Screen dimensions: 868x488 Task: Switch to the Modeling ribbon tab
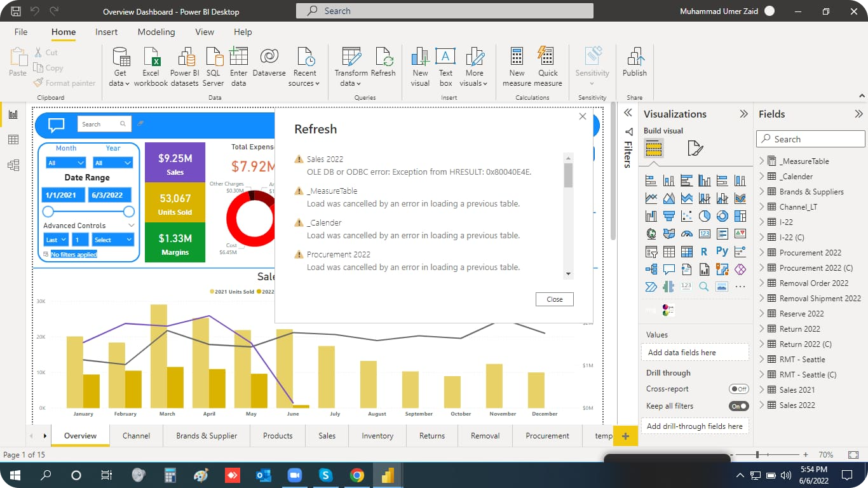(x=156, y=32)
